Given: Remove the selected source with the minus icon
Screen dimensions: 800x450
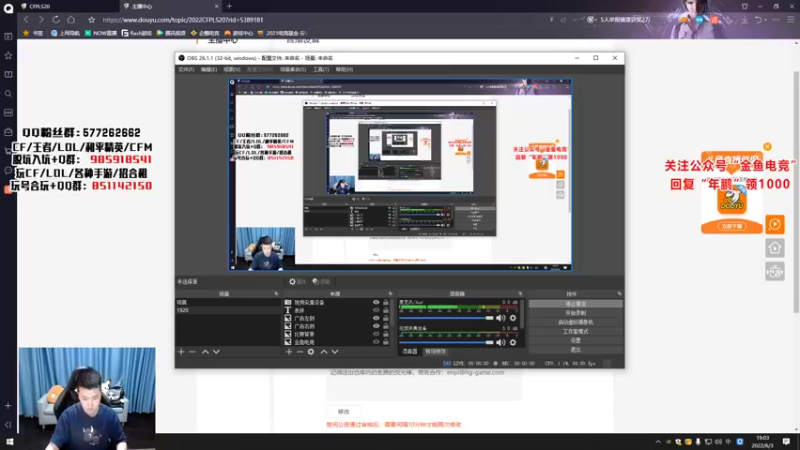Looking at the screenshot, I should tap(300, 352).
